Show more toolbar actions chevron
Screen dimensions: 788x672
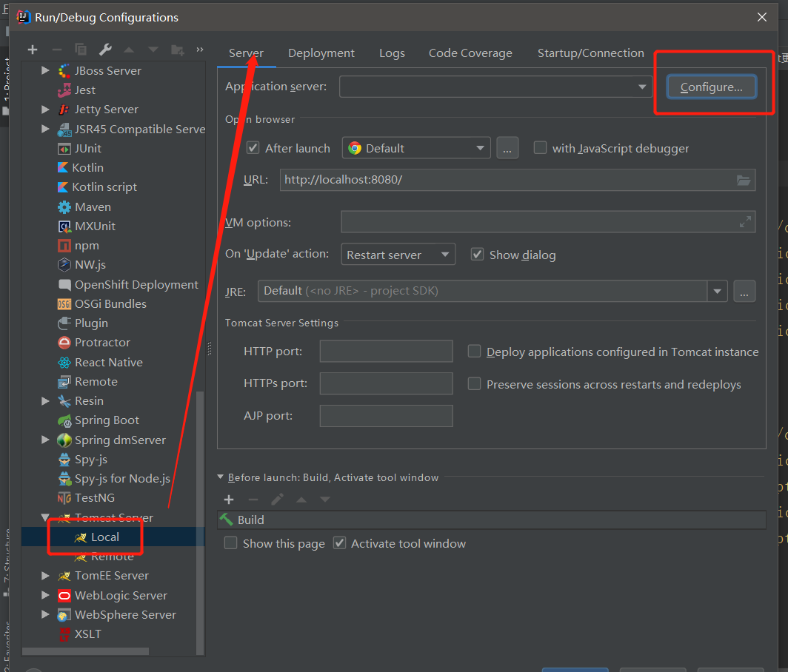click(200, 50)
